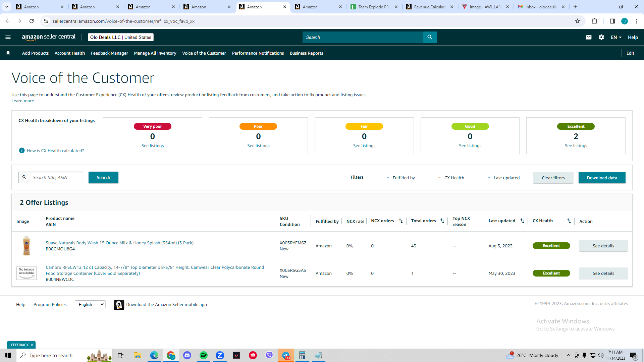
Task: Open the tab search dropdown arrow
Action: pyautogui.click(x=7, y=7)
